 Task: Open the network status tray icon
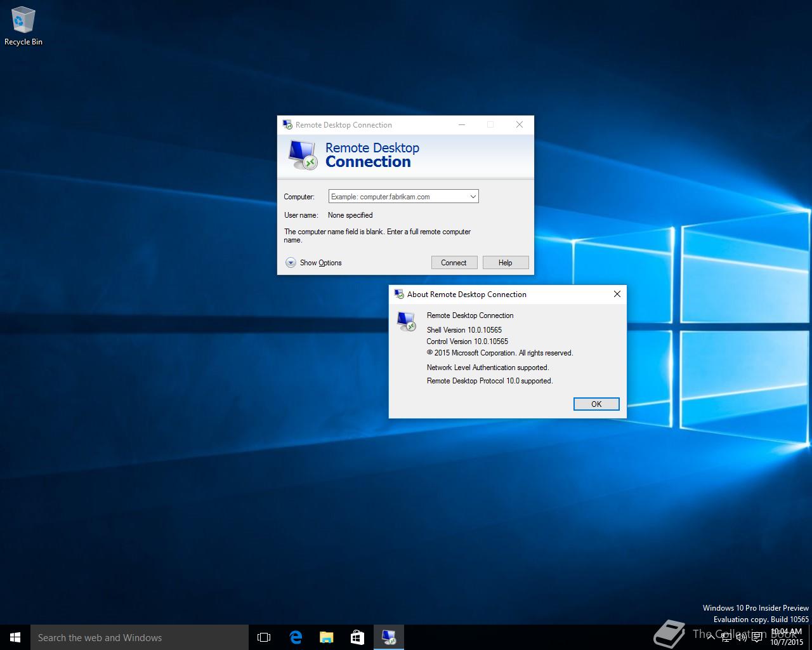tap(726, 637)
